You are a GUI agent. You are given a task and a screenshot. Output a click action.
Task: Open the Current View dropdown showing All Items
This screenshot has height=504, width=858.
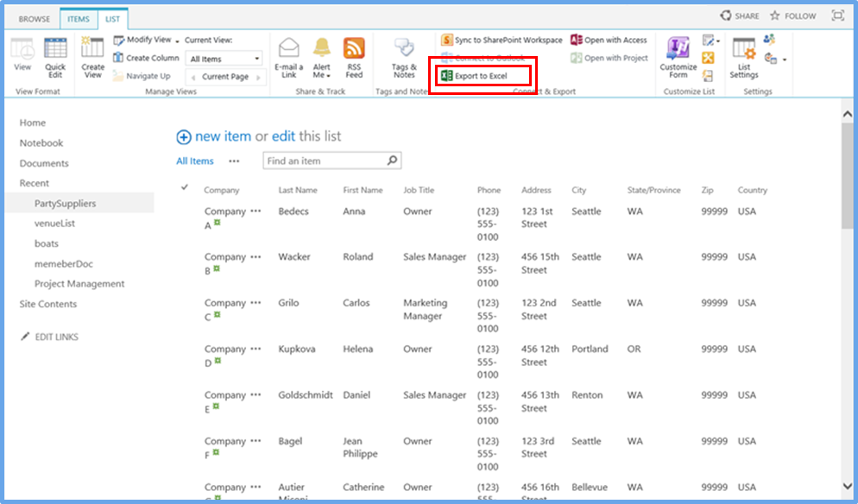click(x=222, y=58)
